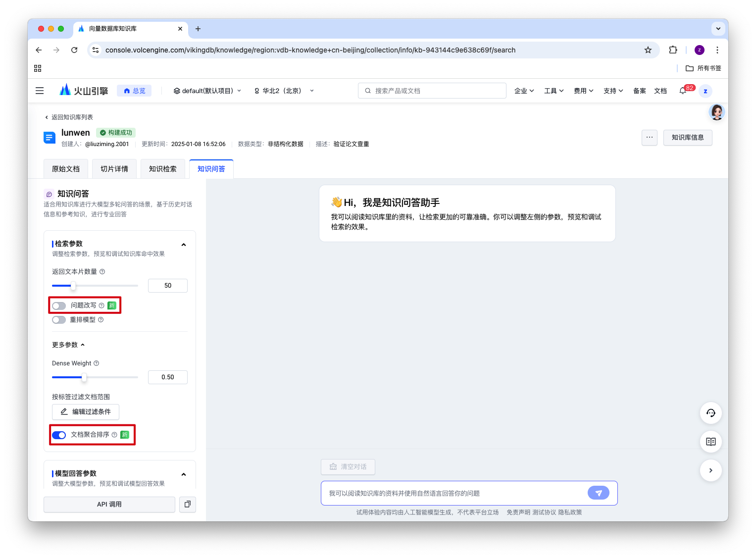Open the default(默认项目) project dropdown
The height and width of the screenshot is (558, 756).
pos(207,91)
